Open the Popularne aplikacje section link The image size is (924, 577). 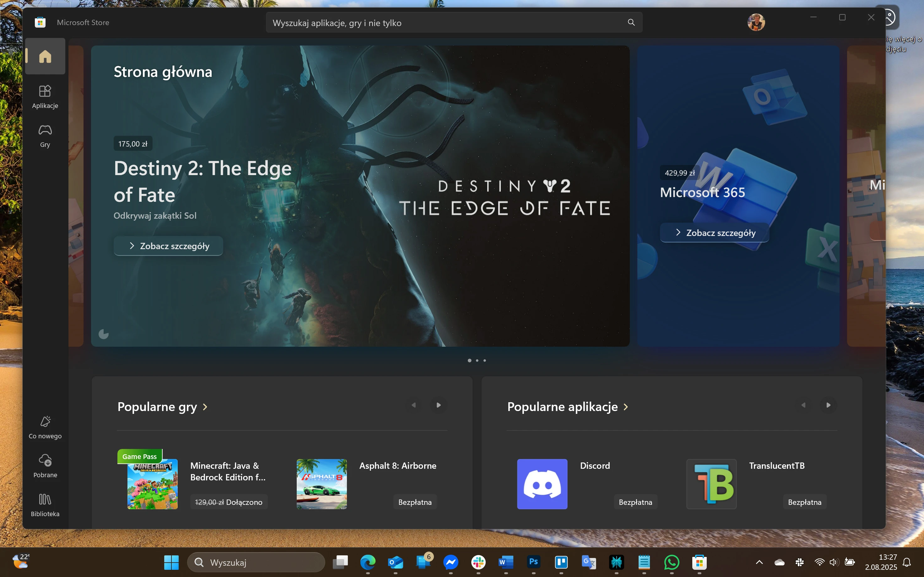(x=568, y=407)
